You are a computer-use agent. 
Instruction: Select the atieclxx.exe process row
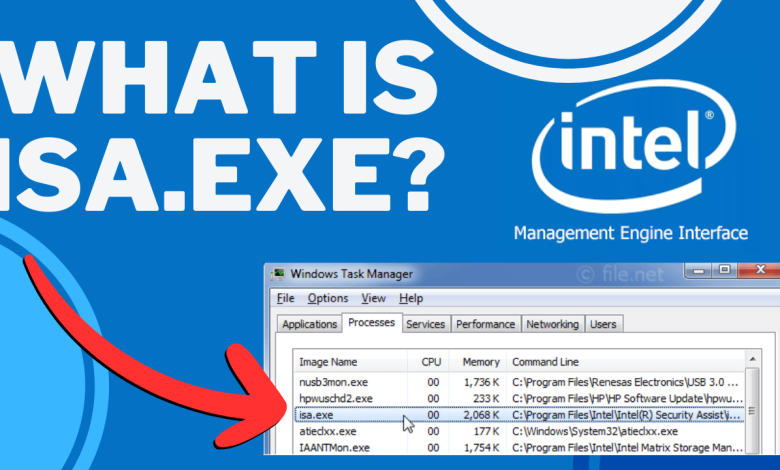click(x=519, y=431)
